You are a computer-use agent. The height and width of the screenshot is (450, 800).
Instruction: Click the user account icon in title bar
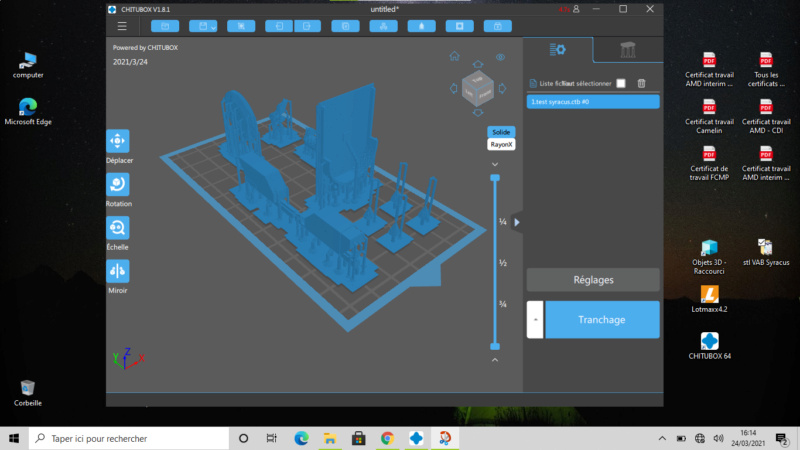pyautogui.click(x=576, y=9)
